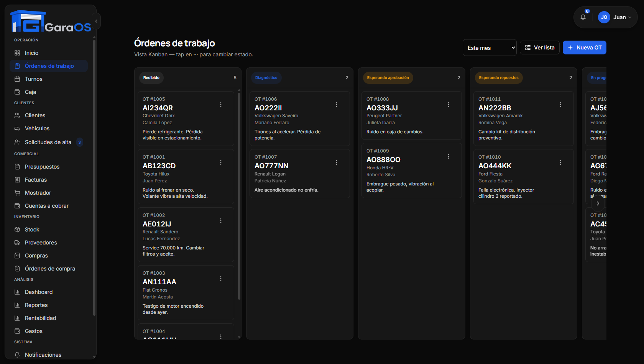The image size is (644, 364).
Task: Open Caja from the sidebar
Action: pos(49,92)
